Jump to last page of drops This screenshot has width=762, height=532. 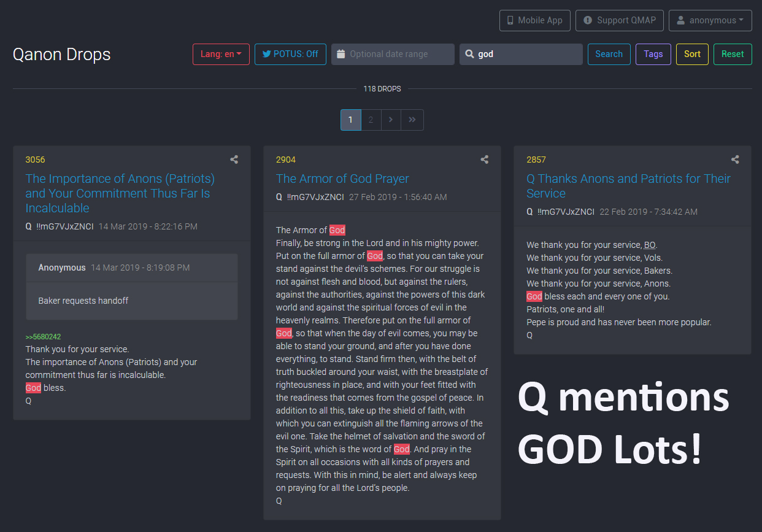(412, 120)
